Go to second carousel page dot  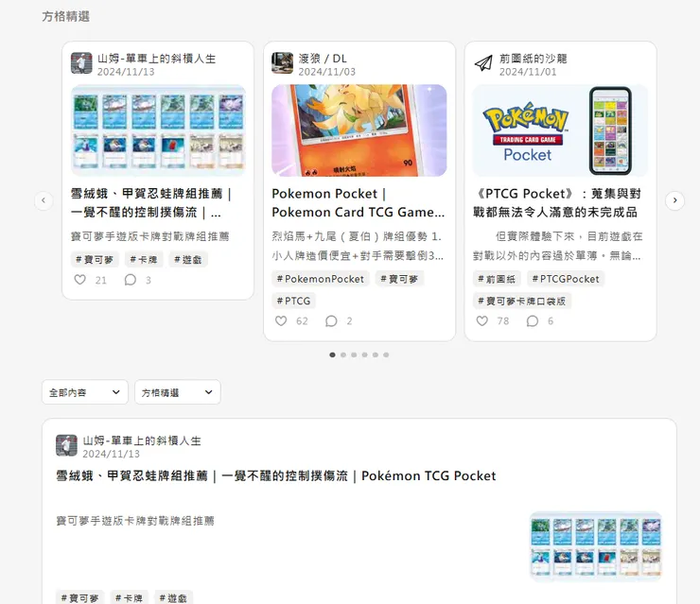click(x=342, y=354)
